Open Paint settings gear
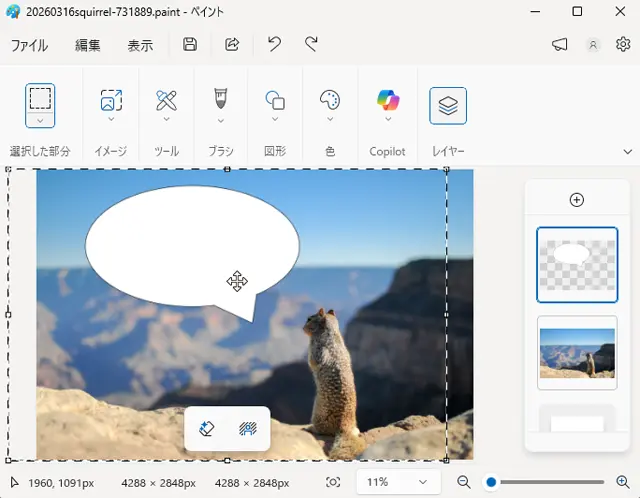Viewport: 640px width, 498px height. tap(623, 44)
